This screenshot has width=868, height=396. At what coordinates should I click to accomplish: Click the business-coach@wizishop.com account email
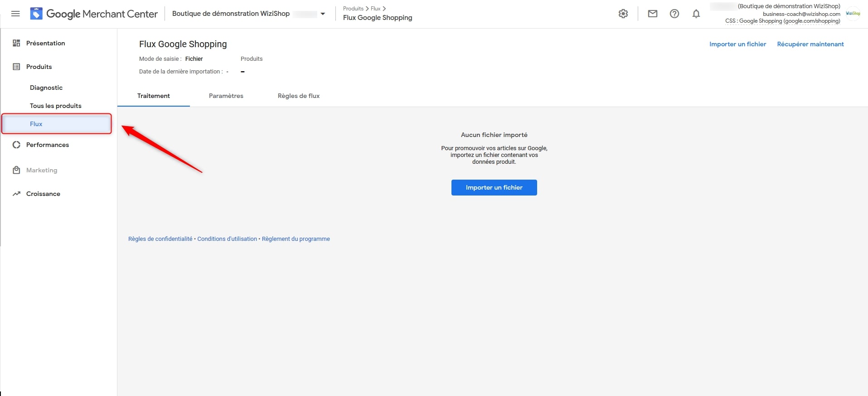point(801,14)
